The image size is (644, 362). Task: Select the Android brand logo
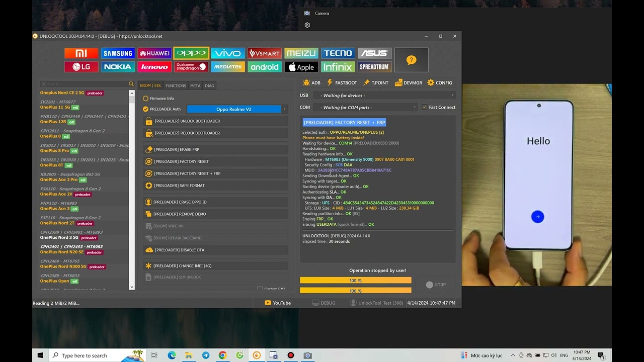point(265,67)
